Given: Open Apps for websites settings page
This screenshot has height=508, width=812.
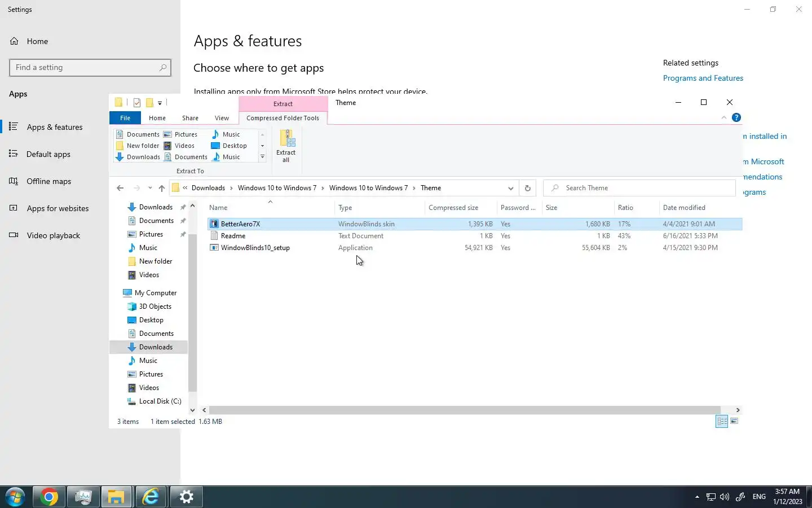Looking at the screenshot, I should [58, 208].
